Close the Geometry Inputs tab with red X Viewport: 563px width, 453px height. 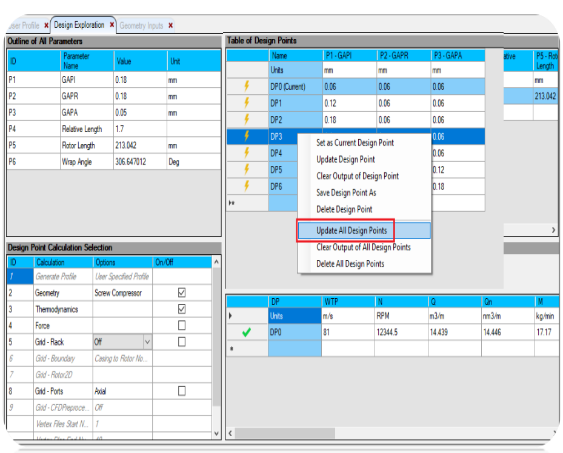pyautogui.click(x=171, y=25)
